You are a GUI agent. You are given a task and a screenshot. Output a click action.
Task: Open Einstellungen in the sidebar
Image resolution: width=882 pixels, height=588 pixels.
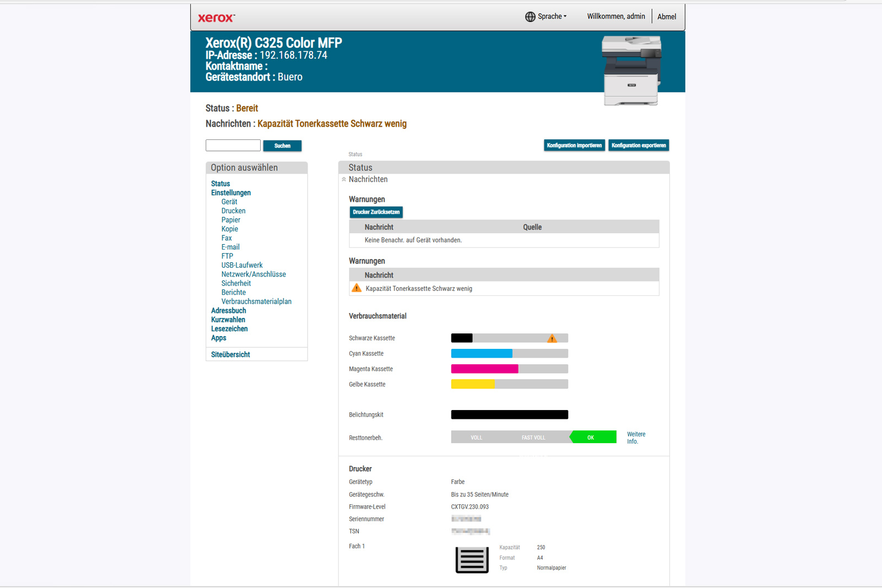tap(230, 193)
